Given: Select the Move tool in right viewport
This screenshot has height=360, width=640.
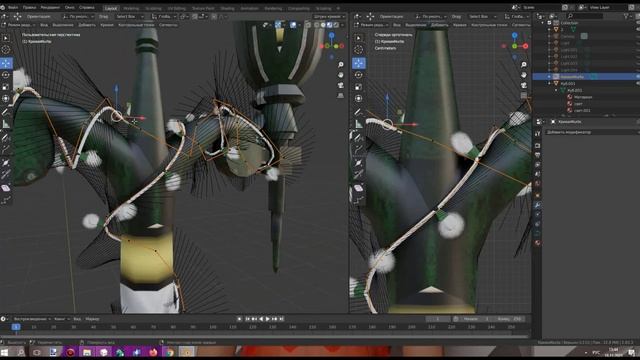Looking at the screenshot, I should pos(358,63).
